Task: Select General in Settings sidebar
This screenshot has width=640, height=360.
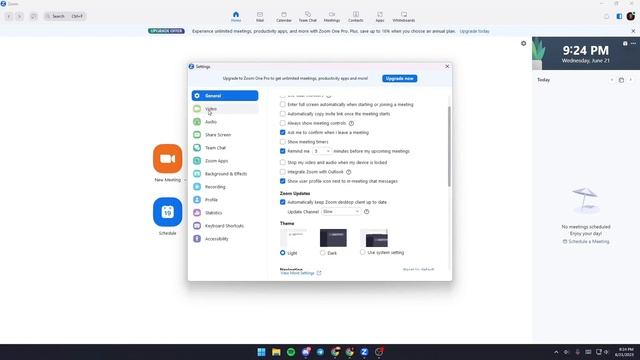Action: [225, 96]
